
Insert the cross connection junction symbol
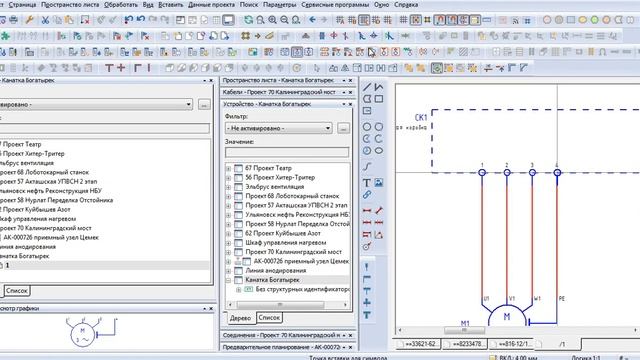point(367,303)
